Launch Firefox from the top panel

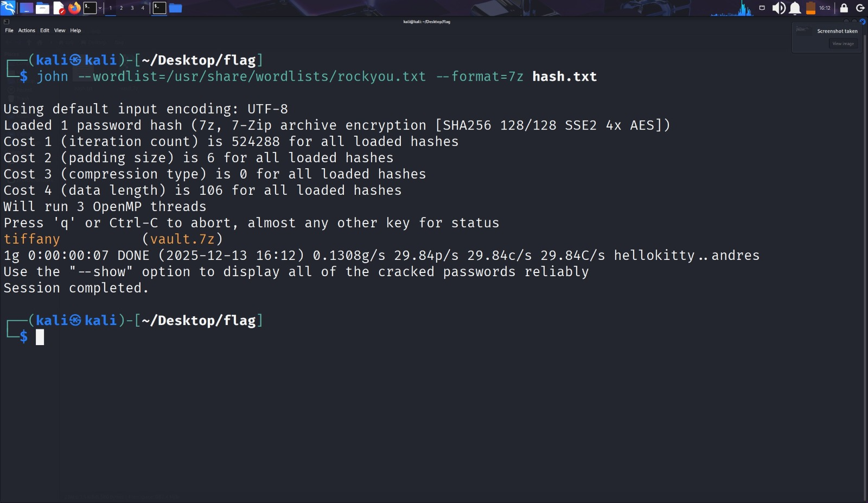tap(74, 8)
